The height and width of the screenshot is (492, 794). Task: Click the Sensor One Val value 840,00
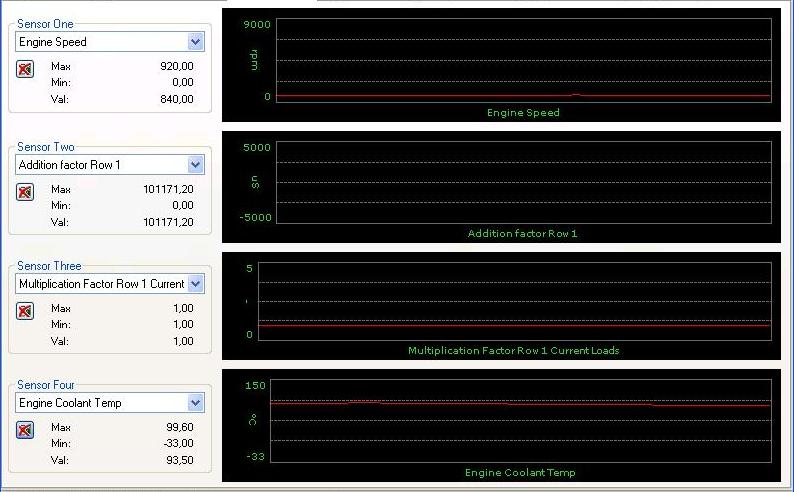click(x=177, y=99)
